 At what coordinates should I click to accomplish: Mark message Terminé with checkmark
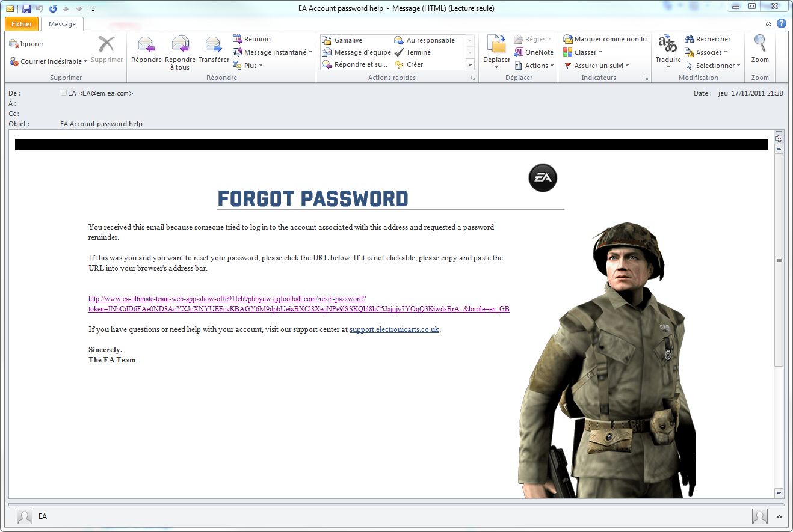(x=413, y=52)
